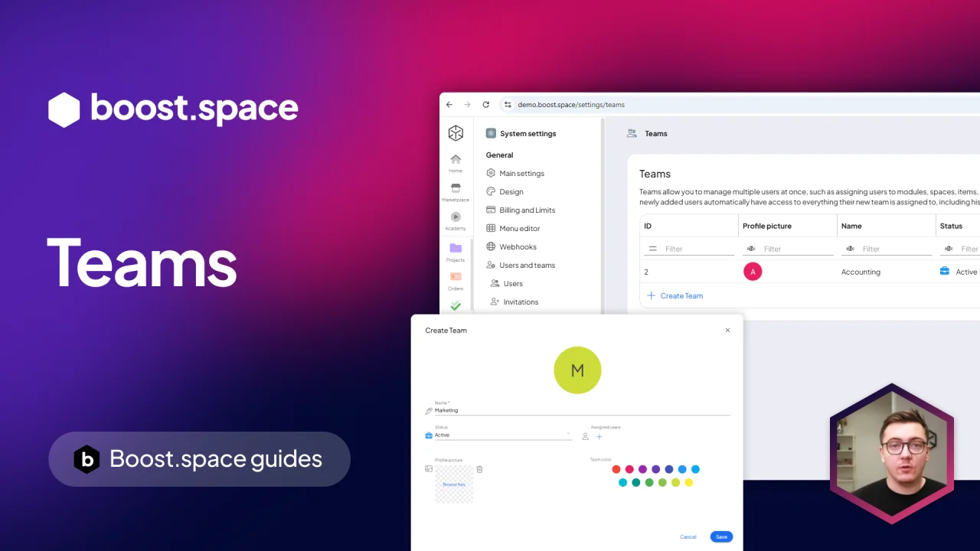The image size is (980, 551).
Task: Open Billing and Limits
Action: point(521,210)
